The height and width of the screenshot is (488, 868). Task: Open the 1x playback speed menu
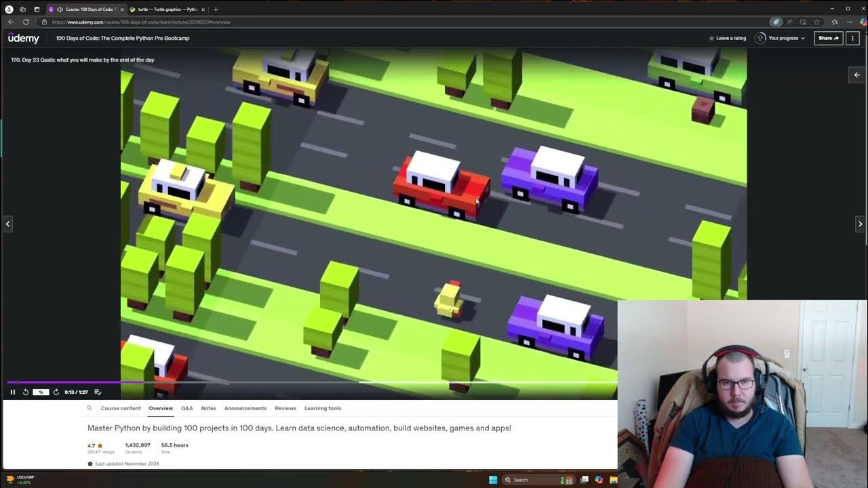tap(41, 392)
